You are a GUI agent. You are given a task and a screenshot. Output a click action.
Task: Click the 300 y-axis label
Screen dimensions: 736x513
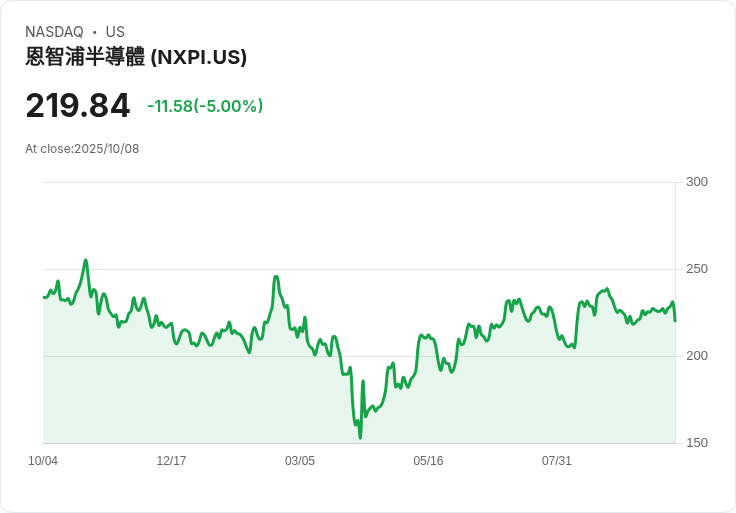coord(697,182)
